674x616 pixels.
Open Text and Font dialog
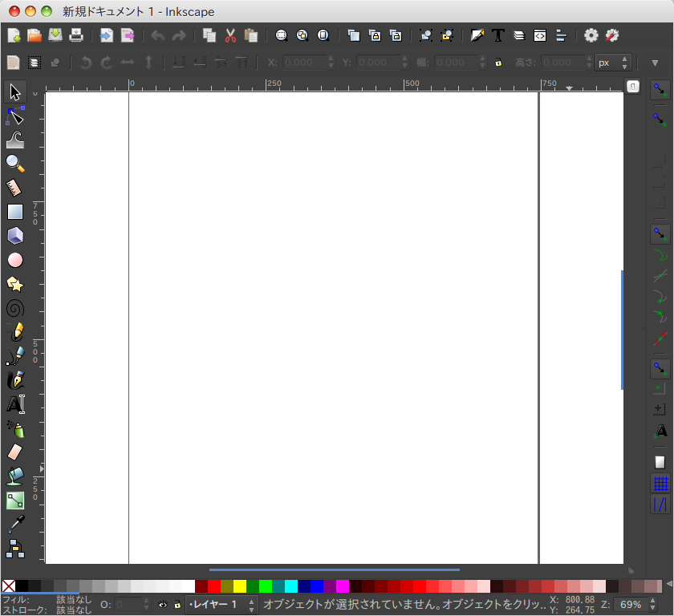click(498, 35)
